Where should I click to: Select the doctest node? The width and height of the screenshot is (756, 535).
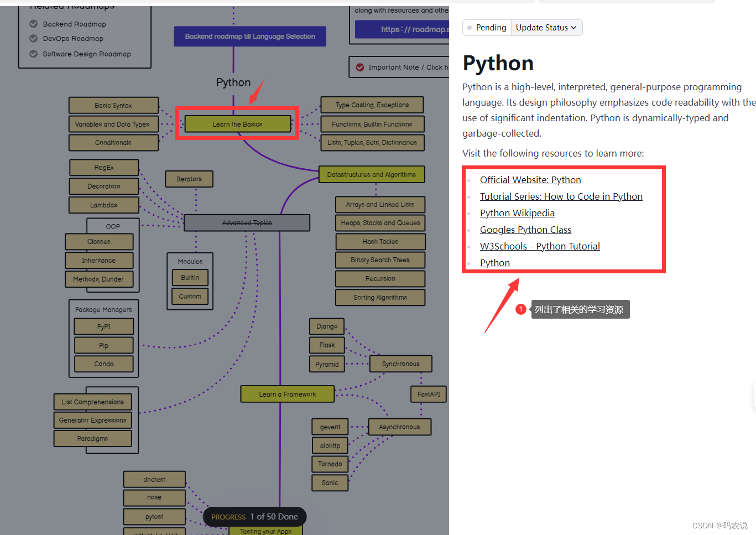(154, 479)
